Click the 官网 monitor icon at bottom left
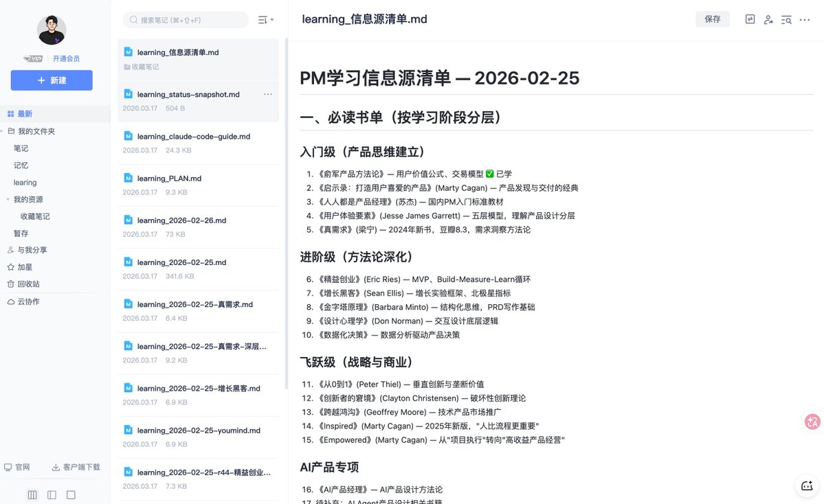 click(x=8, y=467)
